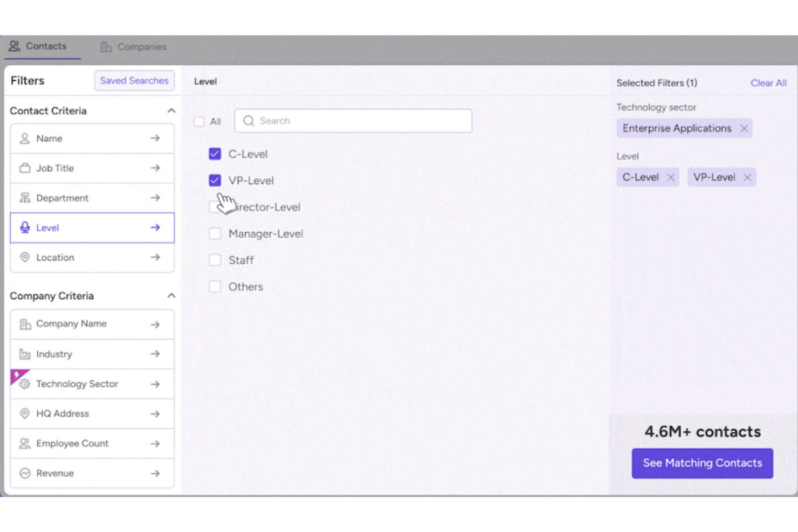Click the arrow on the Industry row
Screen dimensions: 798x532
[155, 354]
